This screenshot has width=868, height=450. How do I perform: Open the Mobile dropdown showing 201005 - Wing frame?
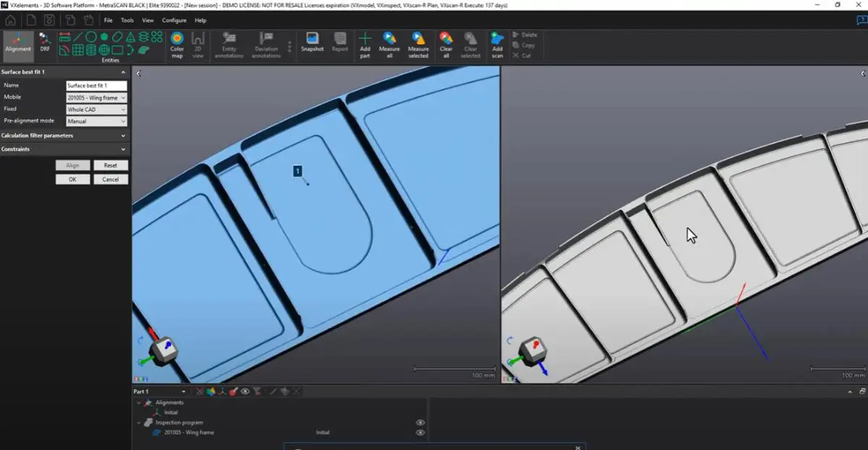pyautogui.click(x=97, y=97)
